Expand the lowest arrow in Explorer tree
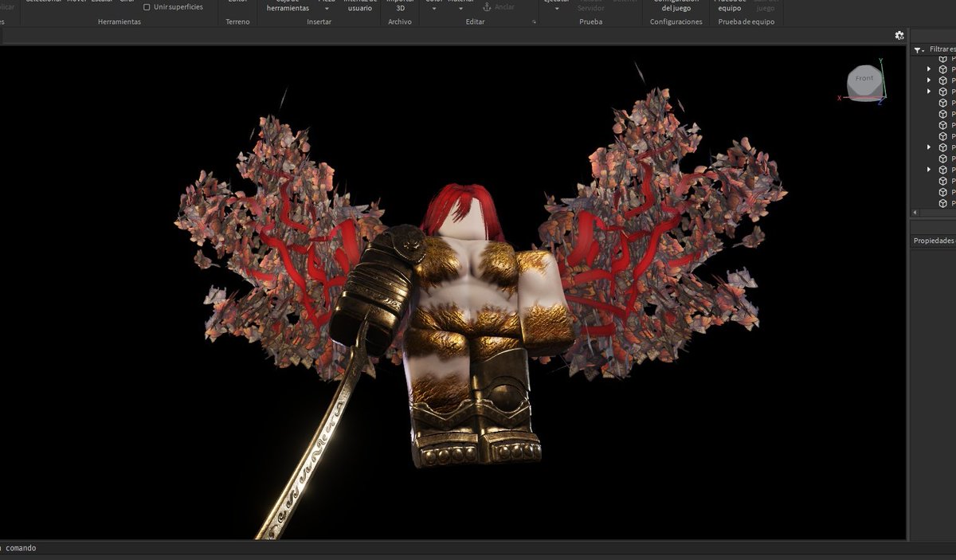Screen dimensions: 956x560 point(928,170)
